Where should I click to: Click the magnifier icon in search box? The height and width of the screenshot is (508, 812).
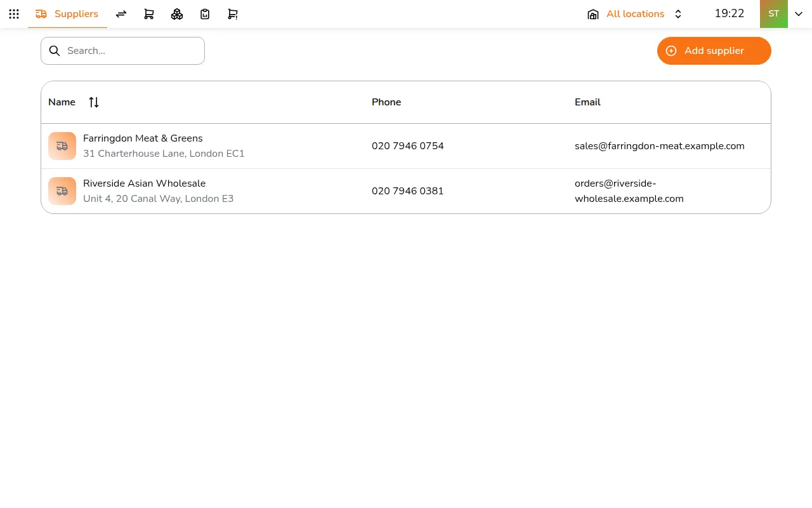click(x=55, y=51)
